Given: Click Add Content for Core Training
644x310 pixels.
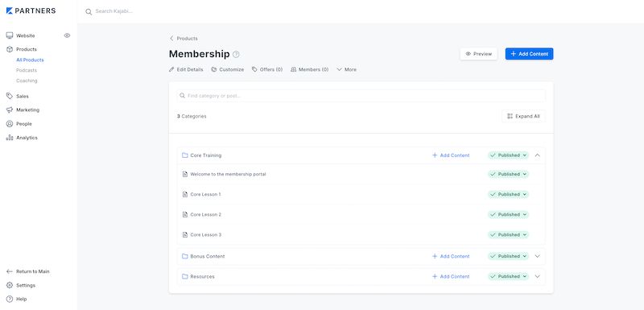Looking at the screenshot, I should 451,155.
